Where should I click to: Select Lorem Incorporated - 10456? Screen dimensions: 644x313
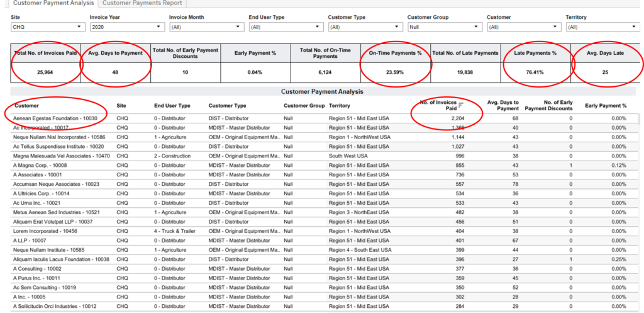[45, 231]
